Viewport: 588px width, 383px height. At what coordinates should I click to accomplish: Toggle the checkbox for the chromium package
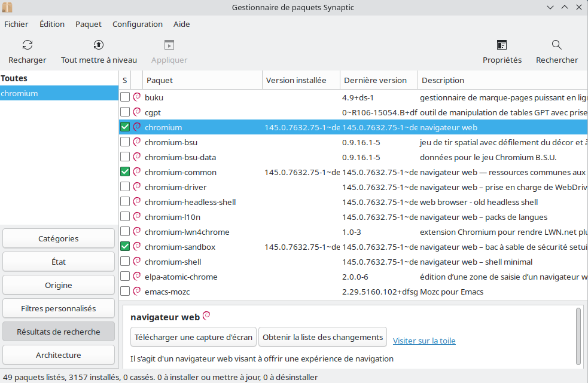125,127
